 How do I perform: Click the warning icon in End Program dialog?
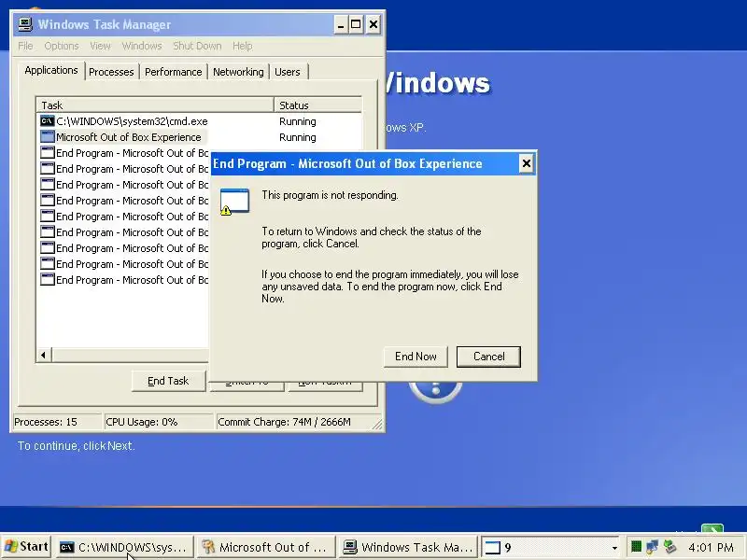click(x=234, y=202)
